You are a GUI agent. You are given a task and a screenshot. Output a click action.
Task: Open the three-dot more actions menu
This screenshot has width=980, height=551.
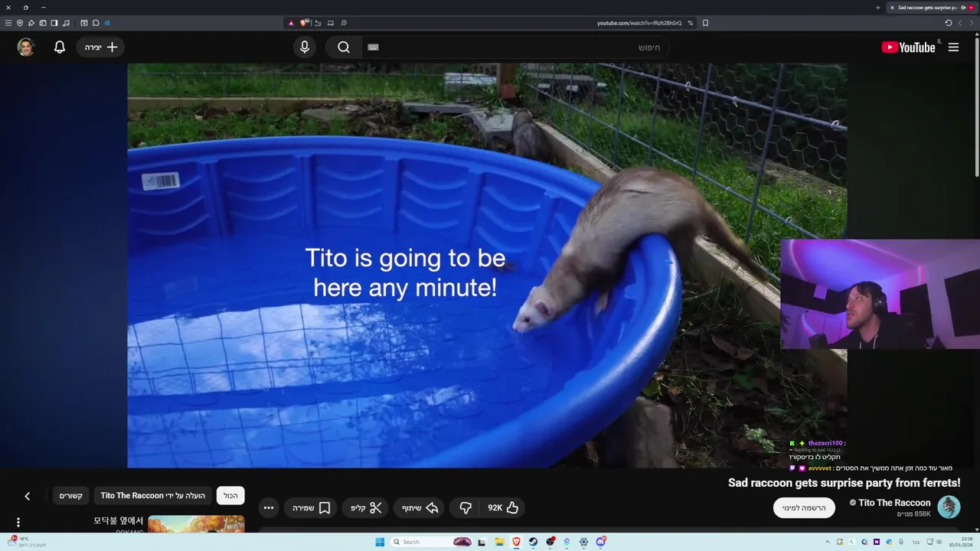[x=268, y=507]
